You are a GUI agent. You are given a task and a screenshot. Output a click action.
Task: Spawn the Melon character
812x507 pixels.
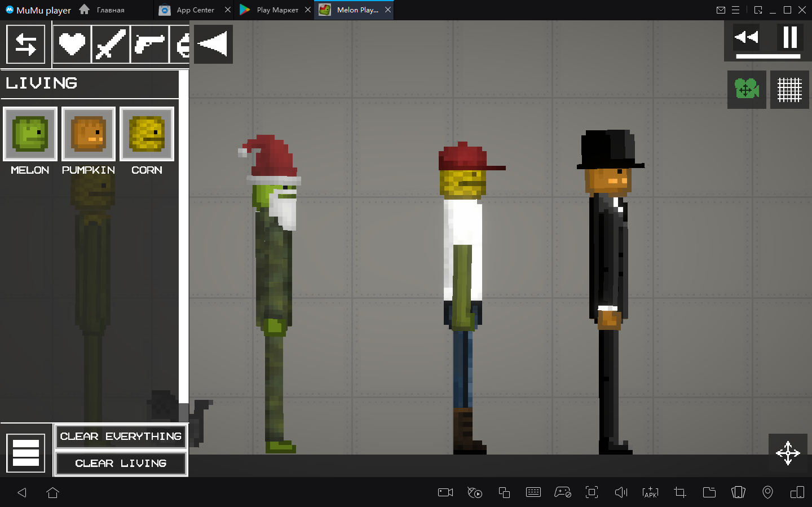point(30,134)
